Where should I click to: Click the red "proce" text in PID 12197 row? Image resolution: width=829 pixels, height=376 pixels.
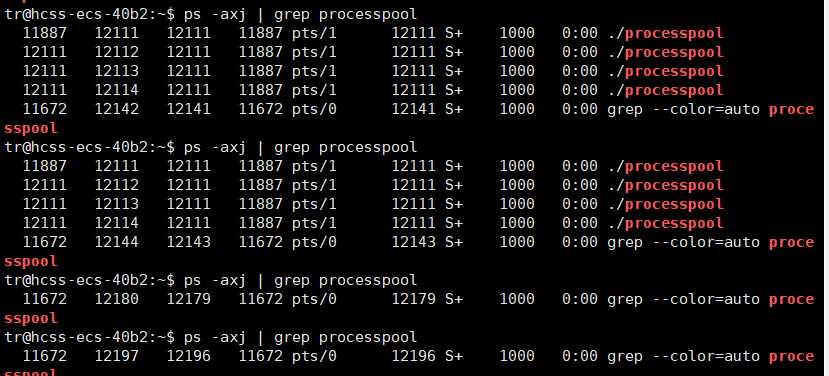[791, 357]
